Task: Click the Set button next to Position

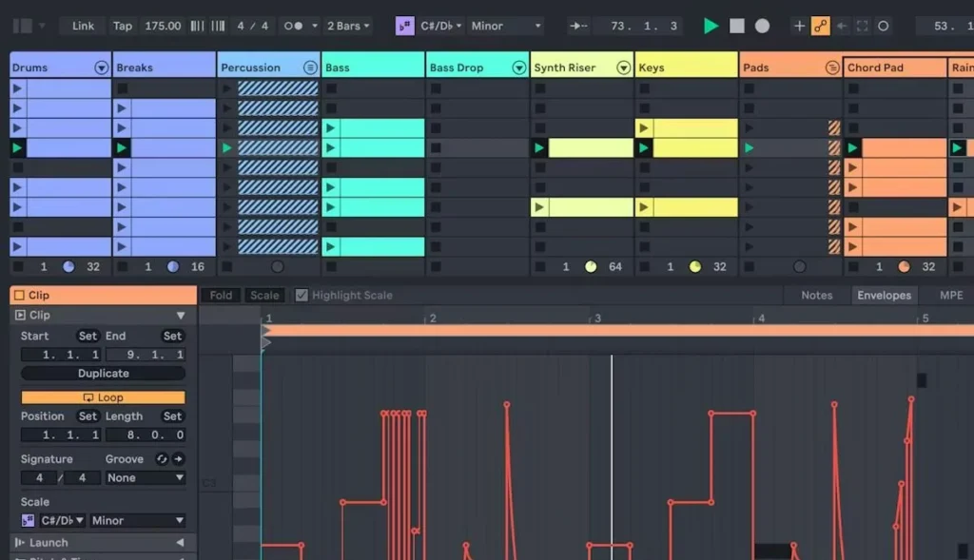Action: point(88,416)
